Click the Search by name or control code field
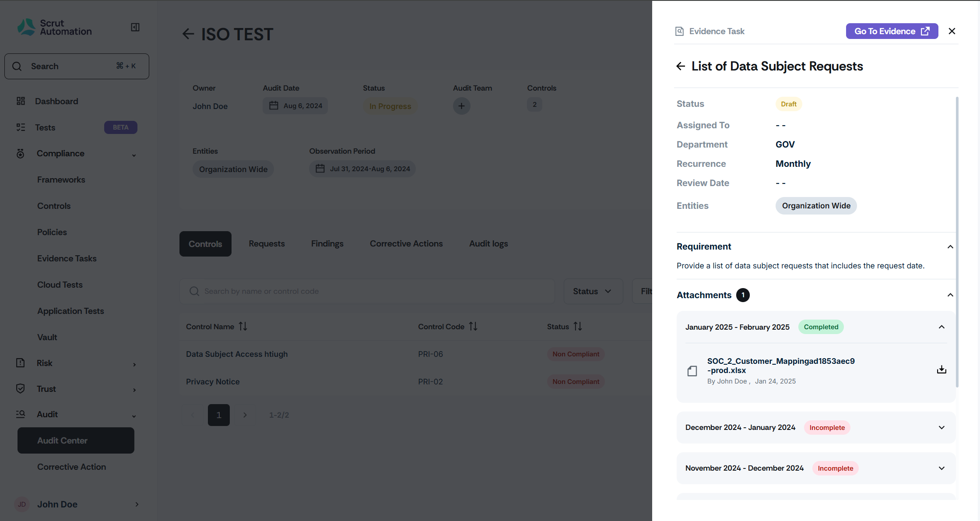Viewport: 980px width, 521px height. coord(367,291)
